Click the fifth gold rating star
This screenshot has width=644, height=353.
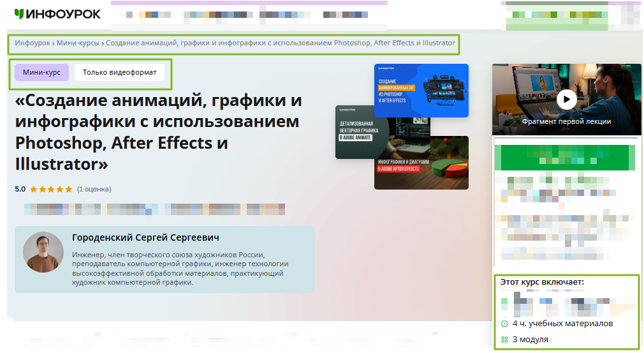pyautogui.click(x=69, y=190)
